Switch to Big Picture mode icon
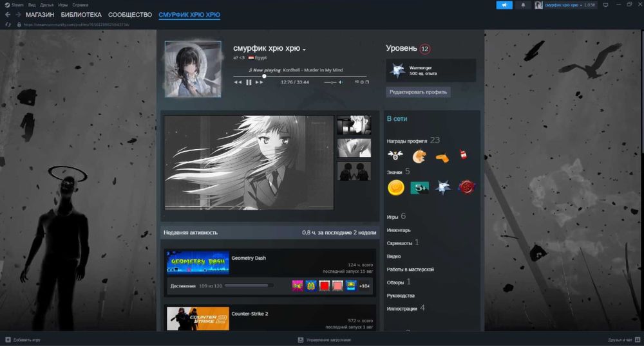 point(605,5)
